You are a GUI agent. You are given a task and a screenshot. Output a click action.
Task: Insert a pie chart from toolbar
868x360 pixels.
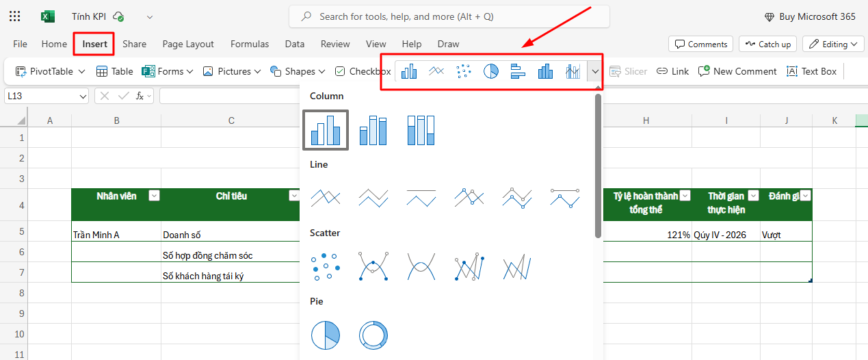491,71
